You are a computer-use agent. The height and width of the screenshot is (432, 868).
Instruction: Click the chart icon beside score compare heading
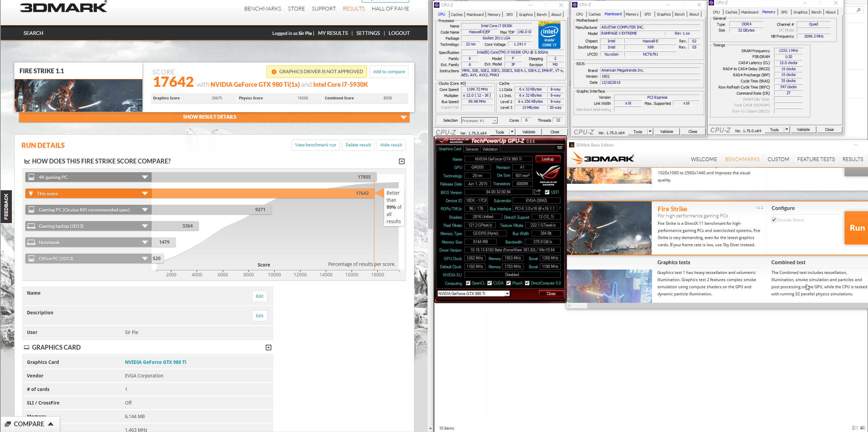[x=27, y=161]
